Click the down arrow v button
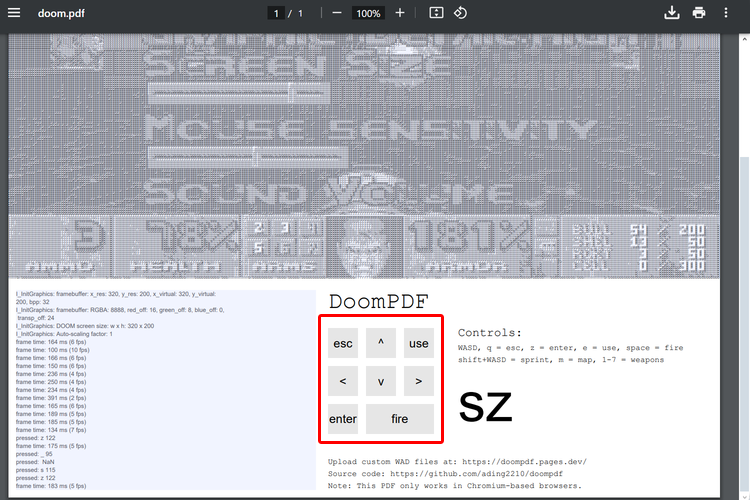750x500 pixels. pyautogui.click(x=381, y=381)
